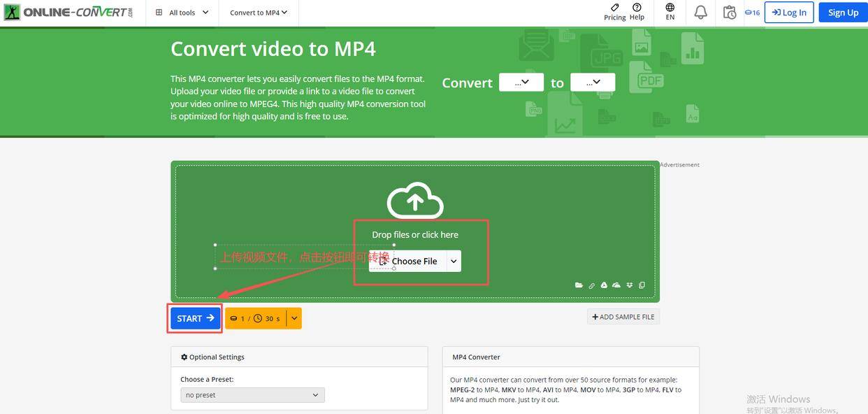Viewport: 868px width, 414px height.
Task: Click the cloud upload icon
Action: tap(415, 200)
